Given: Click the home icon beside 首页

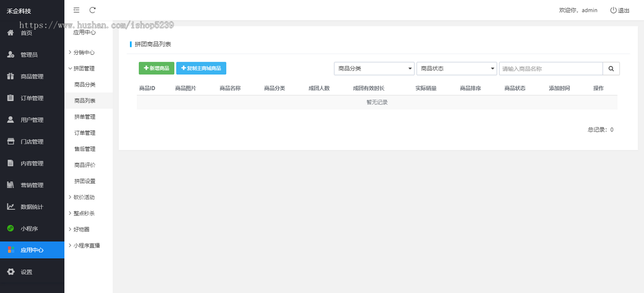Looking at the screenshot, I should pyautogui.click(x=10, y=33).
